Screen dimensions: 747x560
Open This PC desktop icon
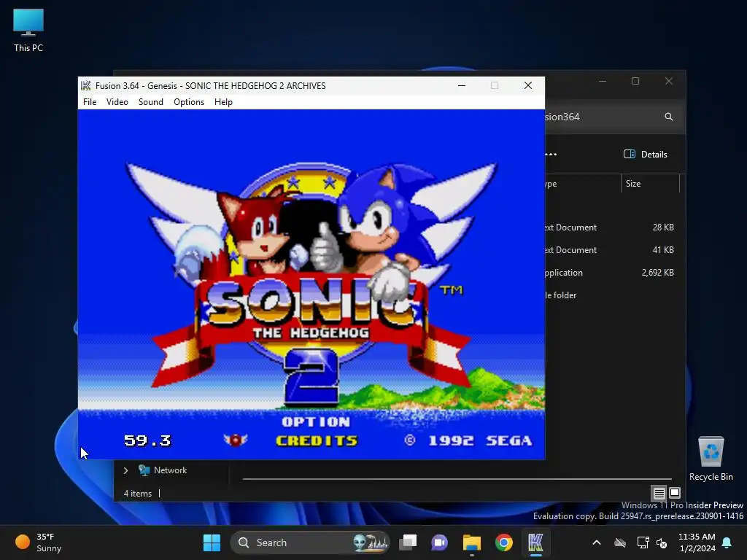[28, 30]
